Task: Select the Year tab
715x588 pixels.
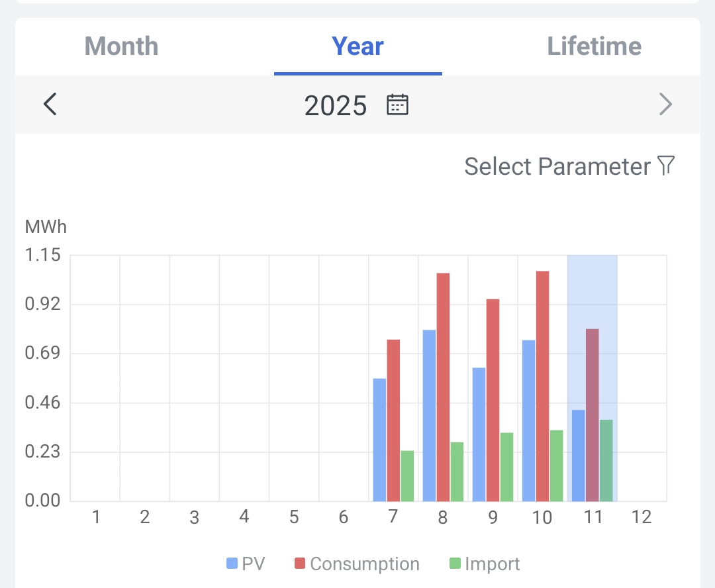Action: pos(358,46)
